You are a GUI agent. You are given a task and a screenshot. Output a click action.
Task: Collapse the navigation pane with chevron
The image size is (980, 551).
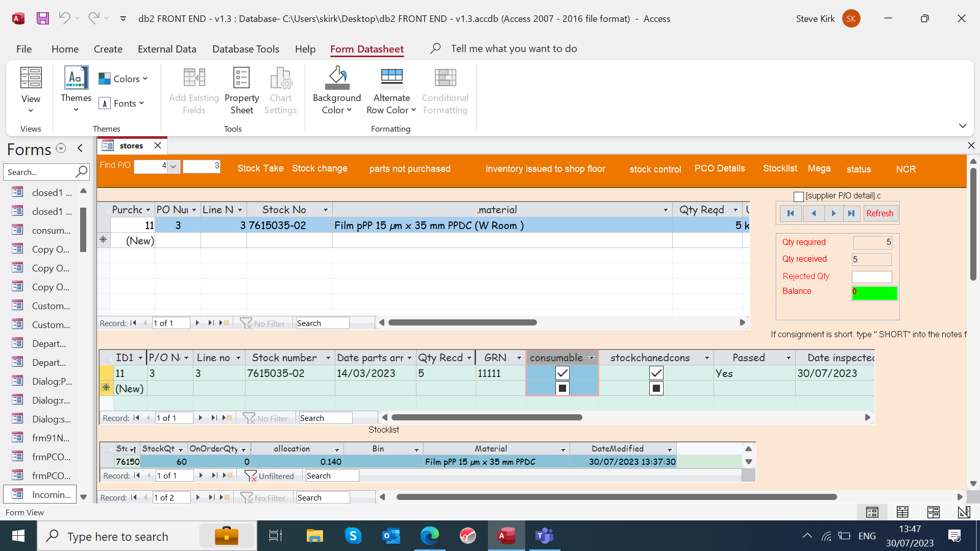80,148
